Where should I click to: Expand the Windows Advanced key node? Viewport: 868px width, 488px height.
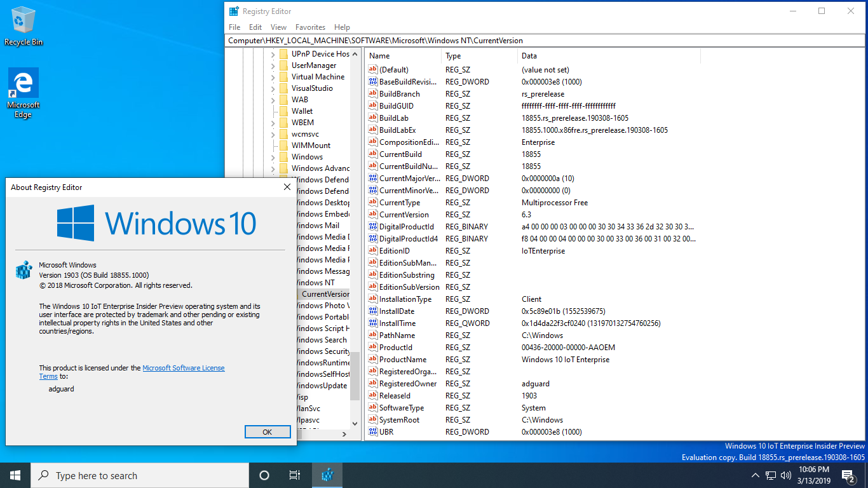[x=273, y=168]
